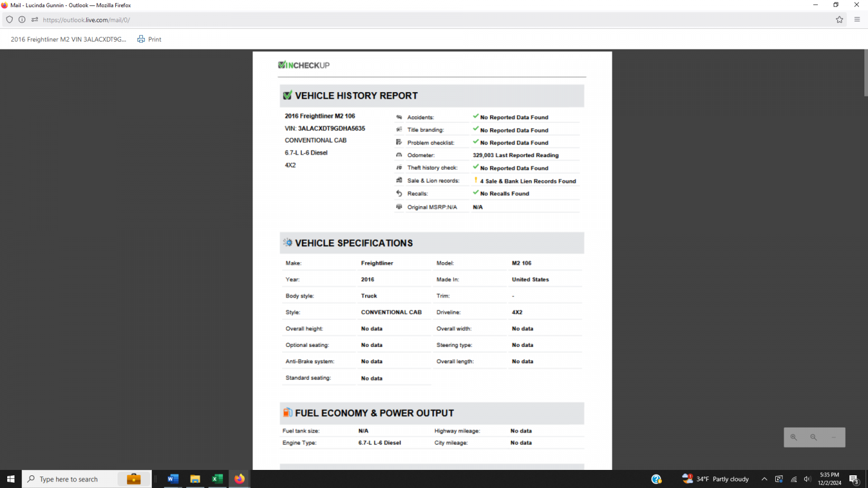Open the notification center icon
This screenshot has width=868, height=488.
854,479
